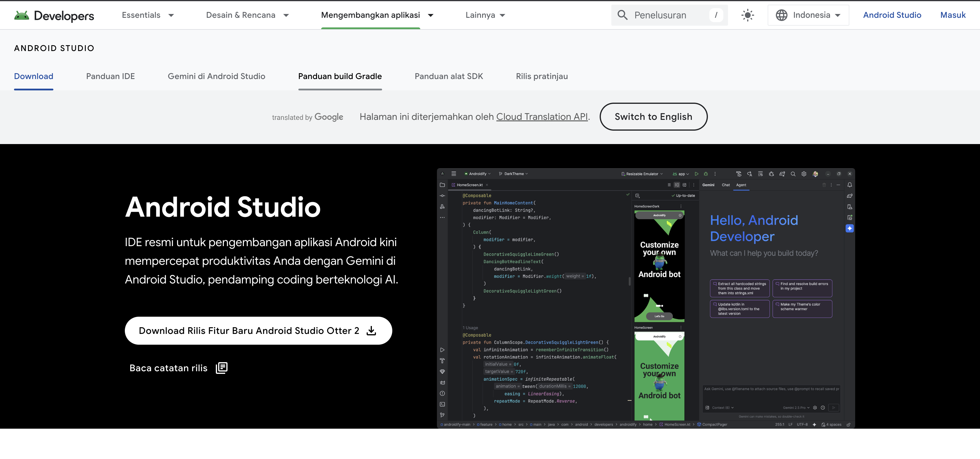Open the Version Control branch icon
The width and height of the screenshot is (980, 459).
(442, 415)
